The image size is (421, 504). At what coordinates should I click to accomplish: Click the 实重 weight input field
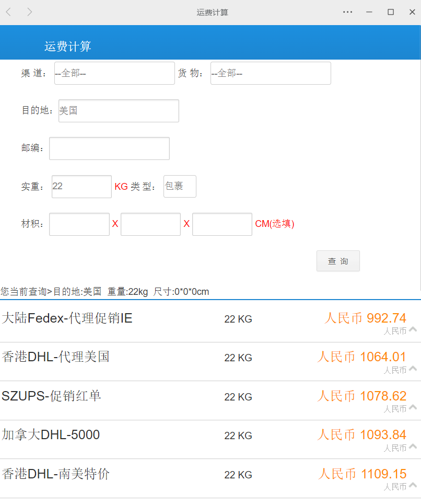[81, 187]
